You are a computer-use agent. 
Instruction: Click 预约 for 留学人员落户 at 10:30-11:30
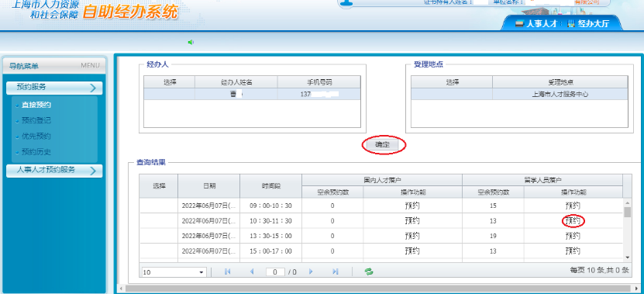[573, 221]
